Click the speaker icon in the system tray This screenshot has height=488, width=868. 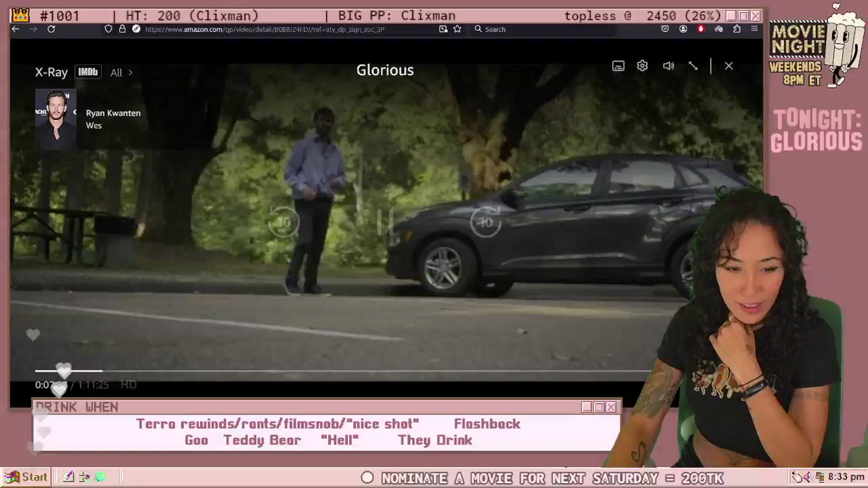pos(807,477)
